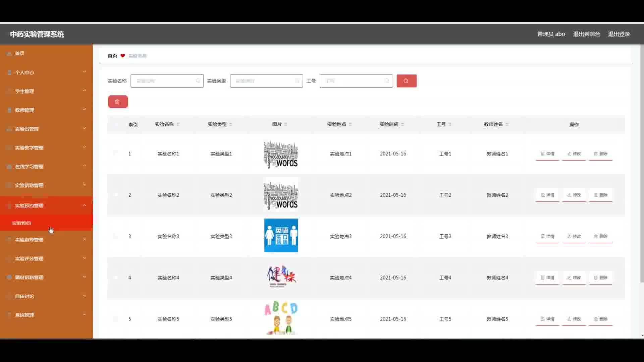Click the 学生管理 sidebar icon
The image size is (644, 362).
pyautogui.click(x=9, y=91)
